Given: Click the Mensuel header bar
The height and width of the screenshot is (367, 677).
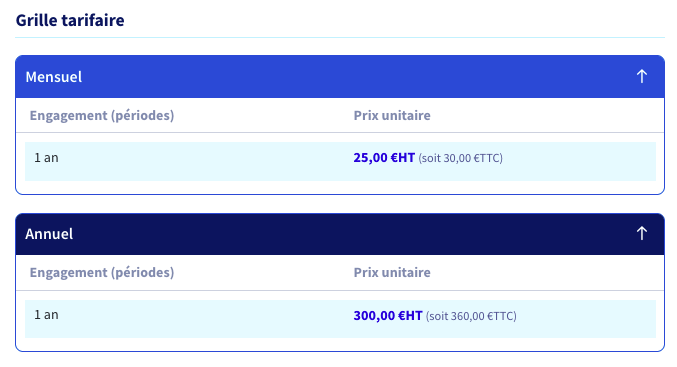Looking at the screenshot, I should point(340,76).
